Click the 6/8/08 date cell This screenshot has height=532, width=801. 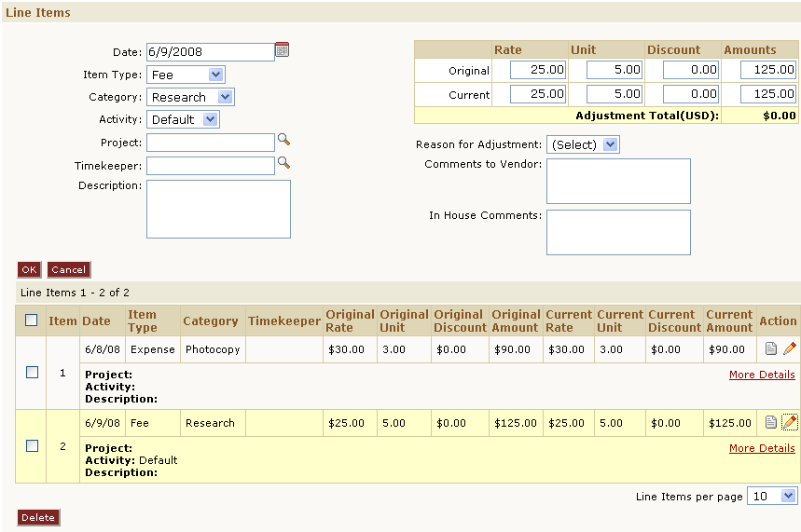[103, 349]
